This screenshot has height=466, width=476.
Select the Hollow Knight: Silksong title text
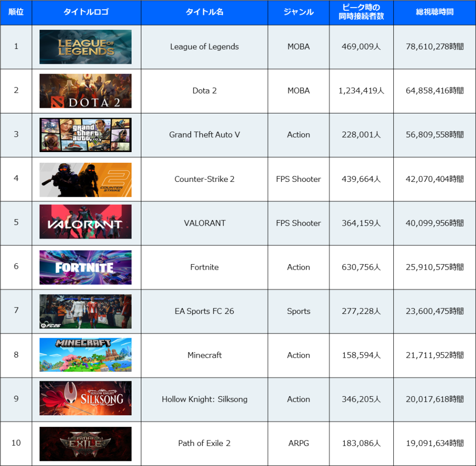click(205, 399)
